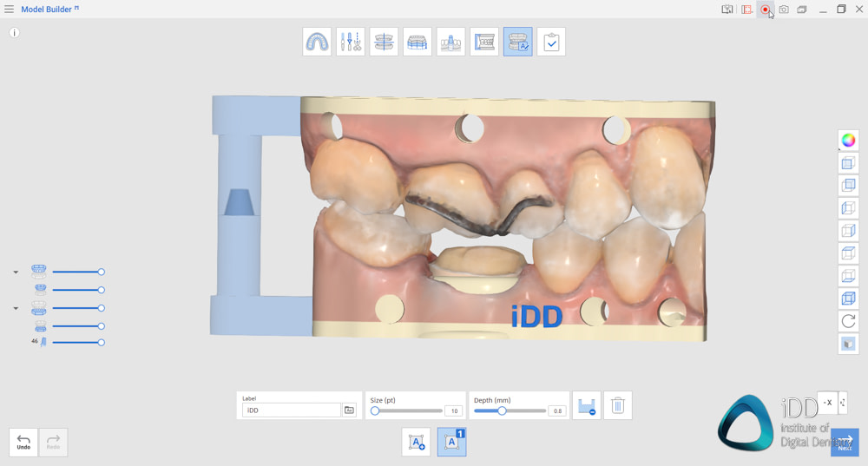The height and width of the screenshot is (466, 868).
Task: Click the Model Builder title
Action: pyautogui.click(x=47, y=10)
